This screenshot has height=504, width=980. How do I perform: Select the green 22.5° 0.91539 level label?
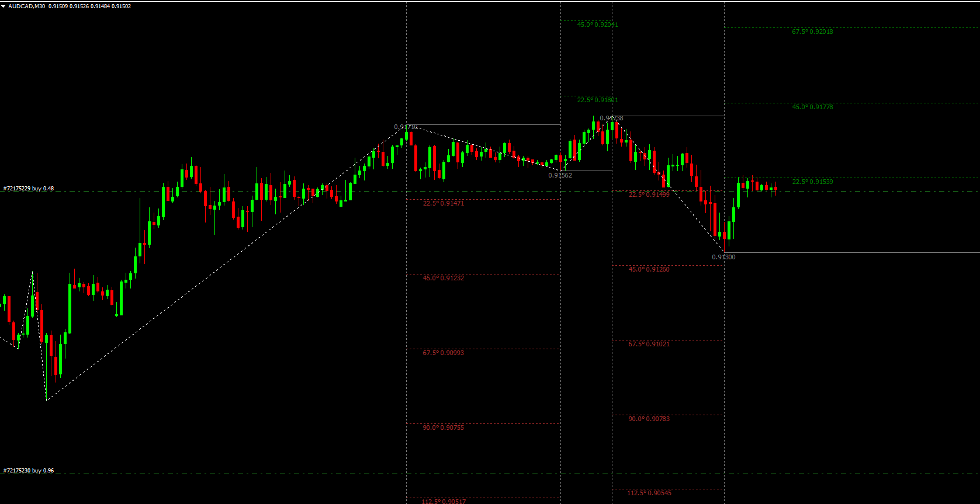tap(812, 182)
